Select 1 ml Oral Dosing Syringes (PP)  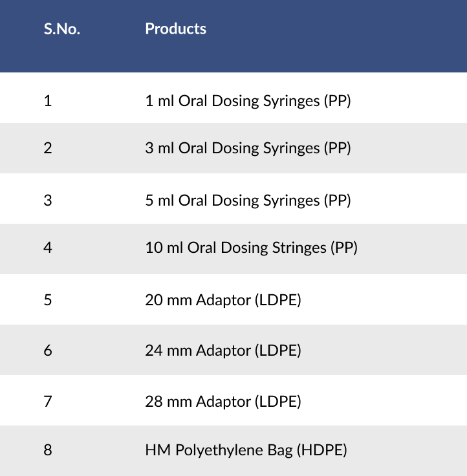(248, 101)
